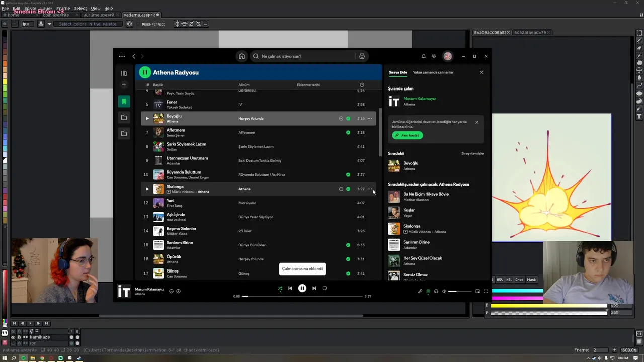
Task: Open the Windows Start menu
Action: [5, 358]
